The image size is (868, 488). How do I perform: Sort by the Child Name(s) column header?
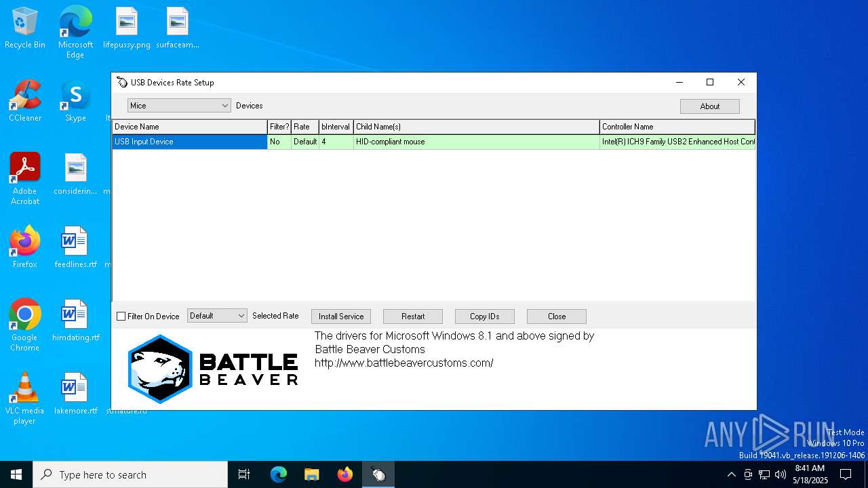pos(477,127)
